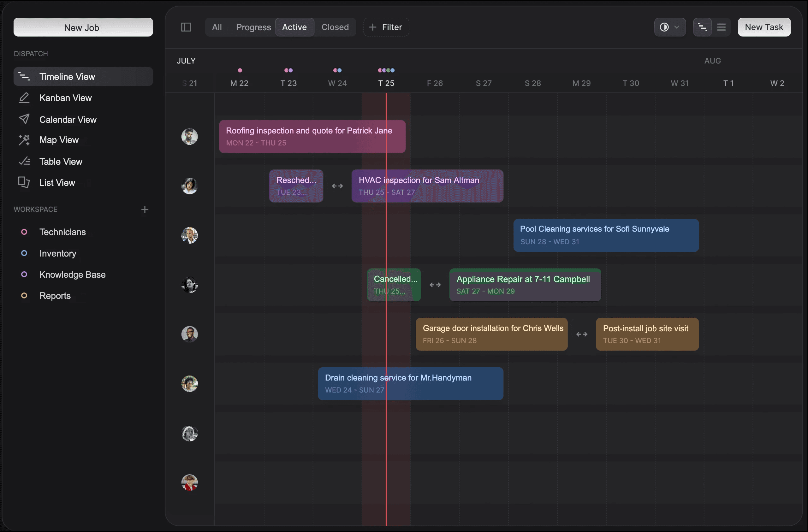Open Map View in the Dispatch section
This screenshot has width=808, height=532.
tap(59, 140)
